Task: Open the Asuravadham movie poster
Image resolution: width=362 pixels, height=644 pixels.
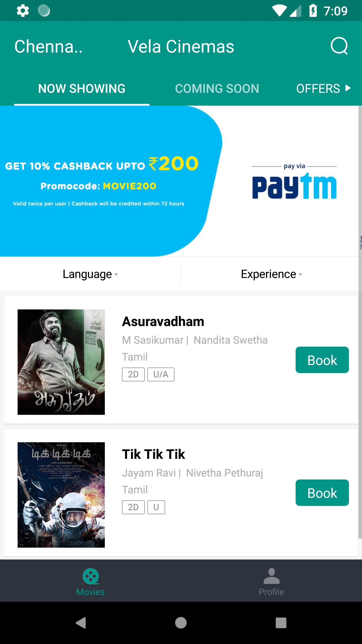Action: 61,362
